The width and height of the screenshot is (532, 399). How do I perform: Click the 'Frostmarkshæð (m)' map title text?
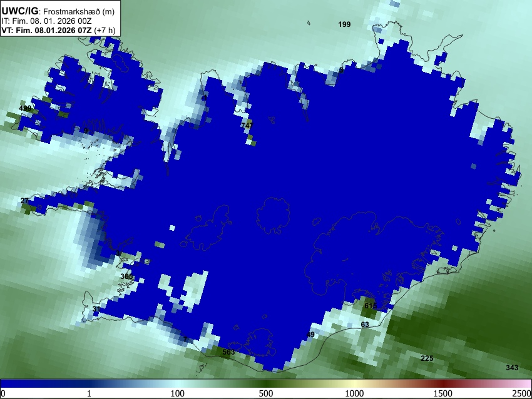79,11
